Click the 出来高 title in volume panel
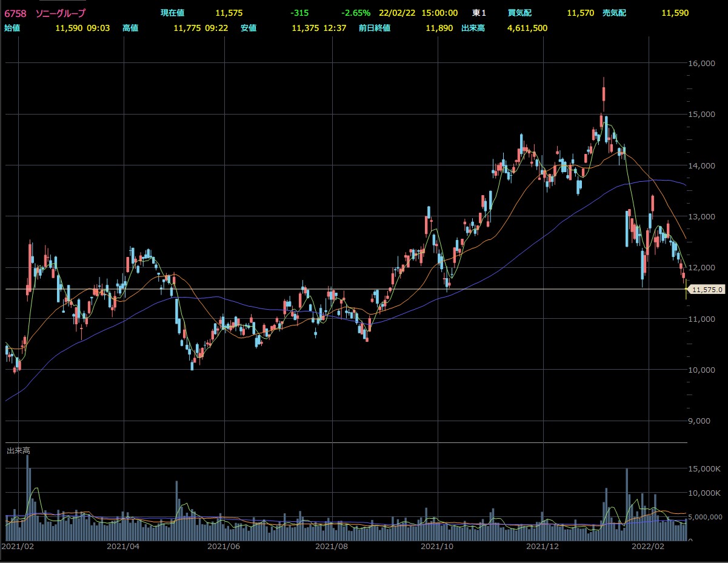This screenshot has height=563, width=728. pyautogui.click(x=18, y=451)
